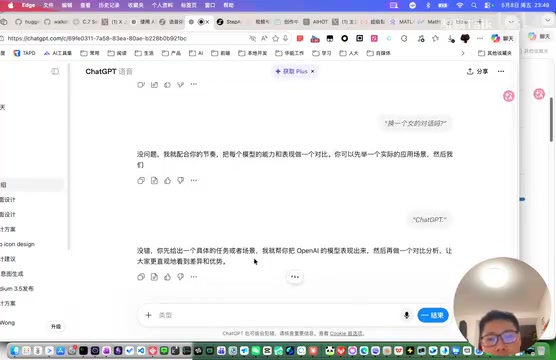Viewport: 556px width, 360px height.
Task: Open sidebar chat ending with 3.5发布
Action: coord(17,288)
